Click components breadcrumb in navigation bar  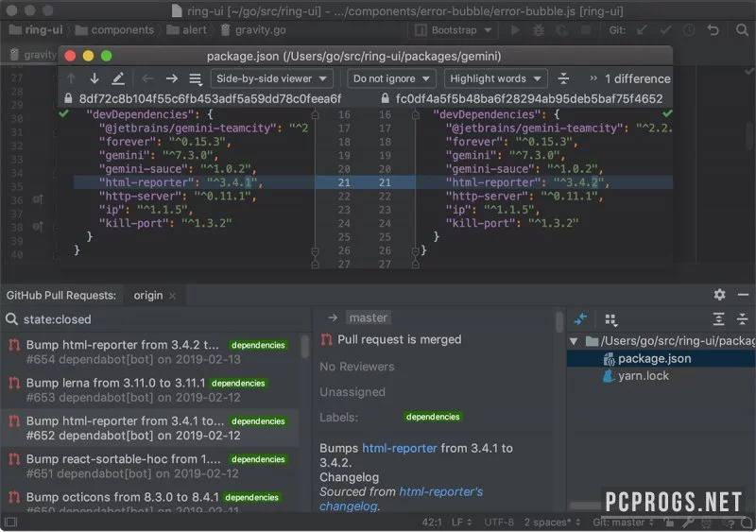click(x=114, y=30)
